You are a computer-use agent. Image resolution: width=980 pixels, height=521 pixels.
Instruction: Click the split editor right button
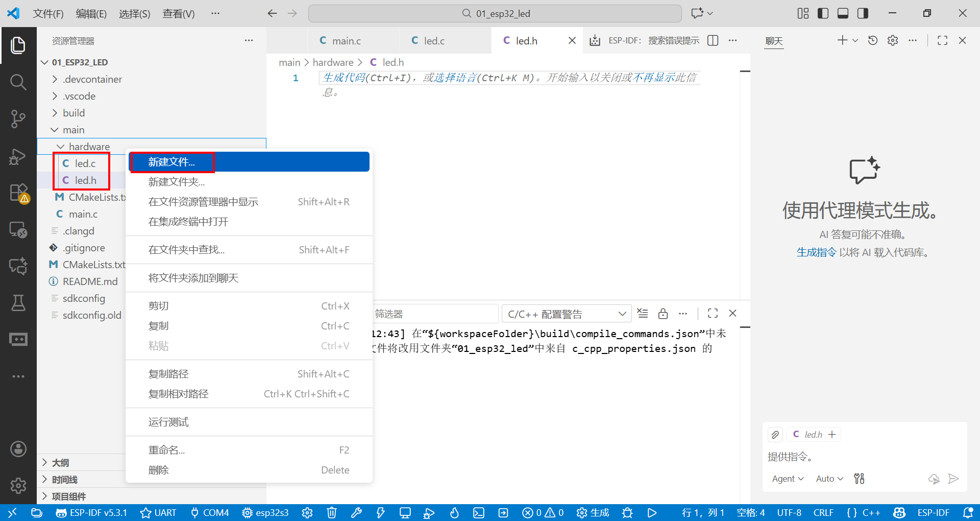[713, 40]
